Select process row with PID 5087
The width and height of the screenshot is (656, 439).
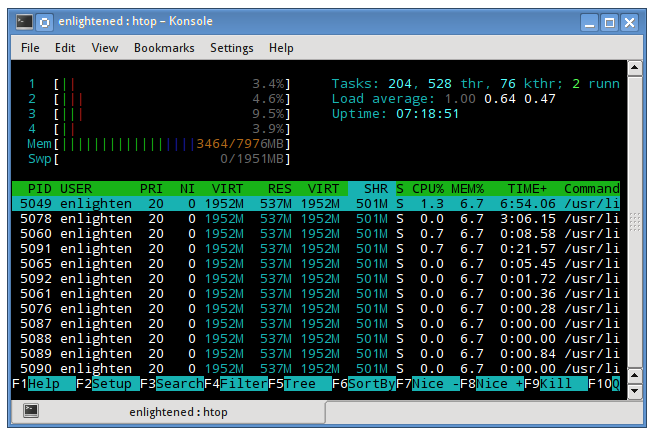click(316, 324)
